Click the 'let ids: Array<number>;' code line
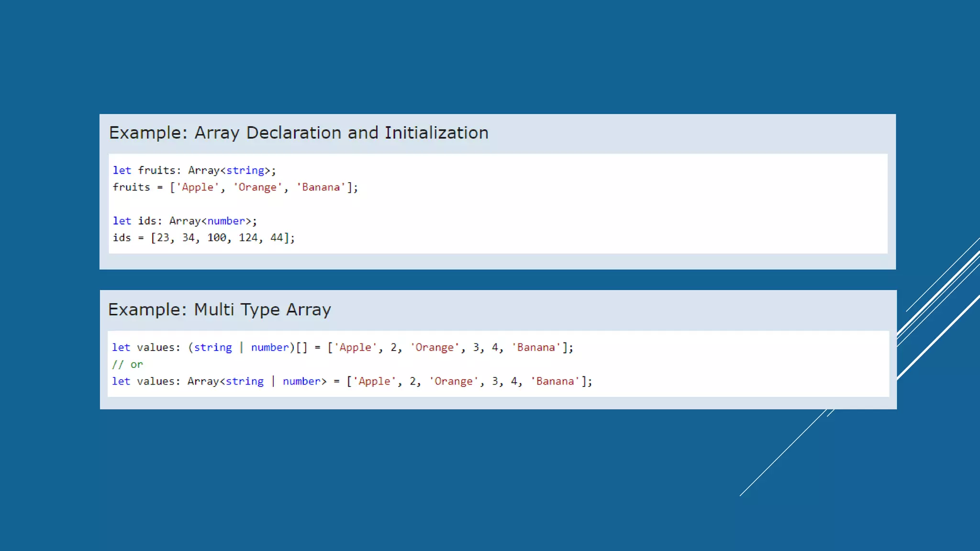Viewport: 980px width, 551px height. 184,221
